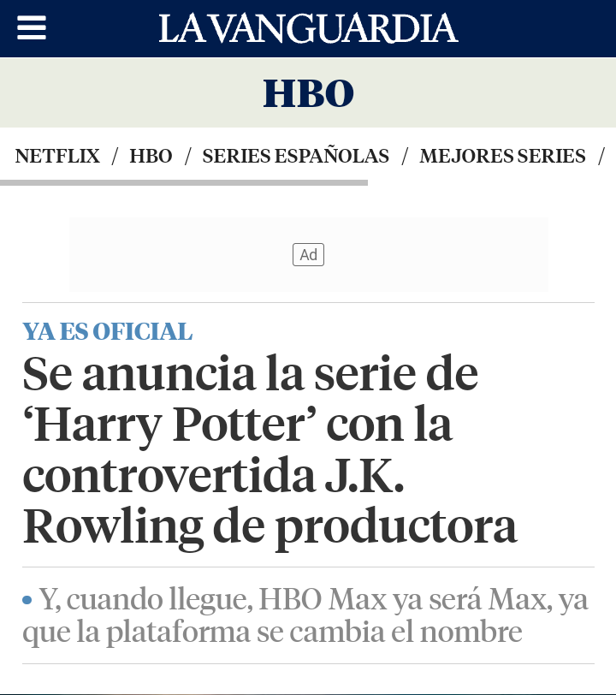The width and height of the screenshot is (616, 695).
Task: Click the slash between NETFLIX and HBO
Action: coord(115,156)
